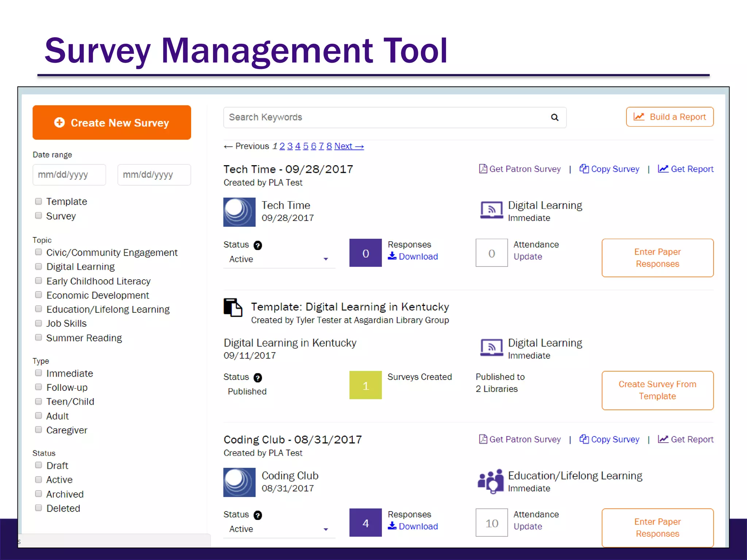Screen dimensions: 747x560
Task: Click the Tech Time attendance 0 box
Action: point(492,253)
